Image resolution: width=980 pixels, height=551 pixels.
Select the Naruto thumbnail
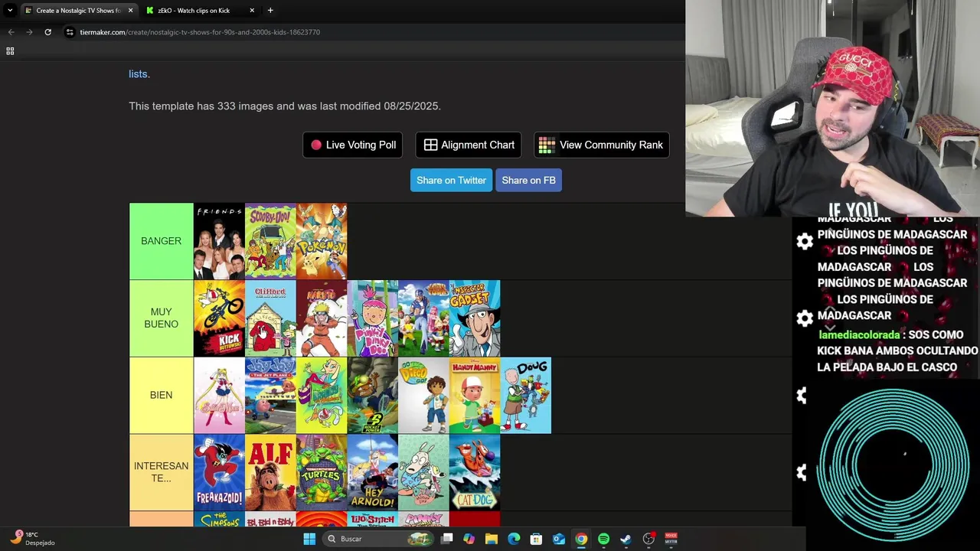point(322,318)
